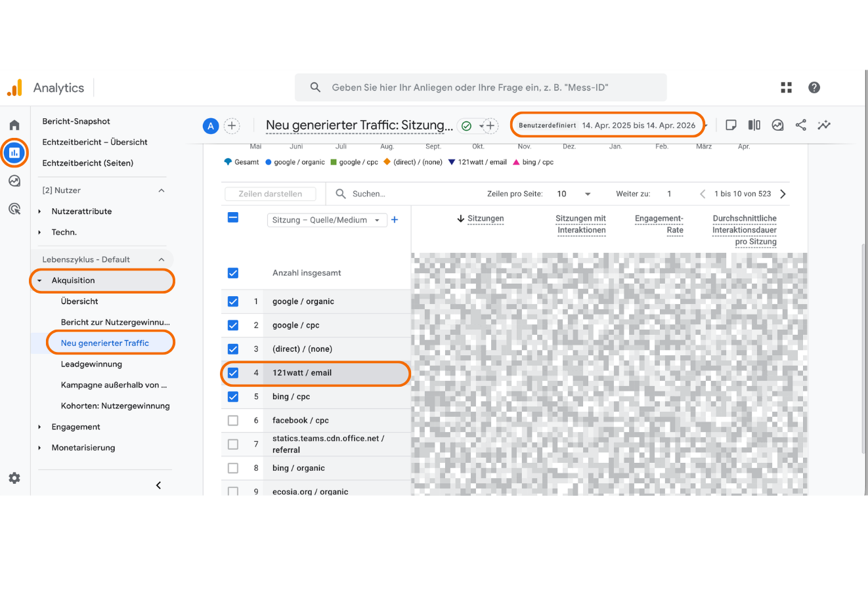Enable the bing / organic row checkbox
This screenshot has height=608, width=868.
(x=233, y=468)
